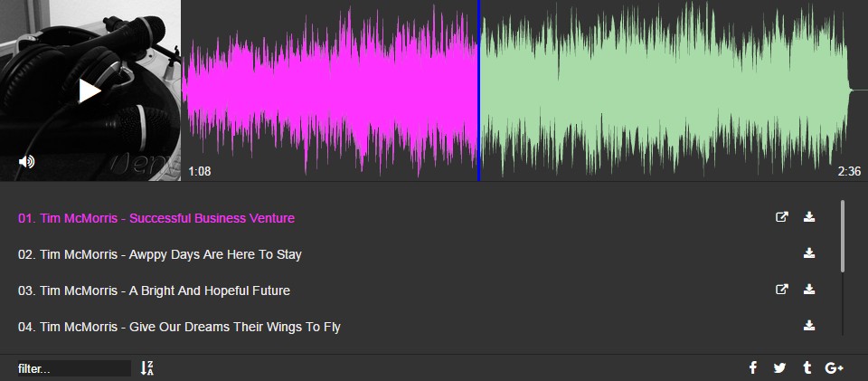The image size is (868, 381).
Task: Mute audio with the speaker icon
Action: tap(27, 161)
